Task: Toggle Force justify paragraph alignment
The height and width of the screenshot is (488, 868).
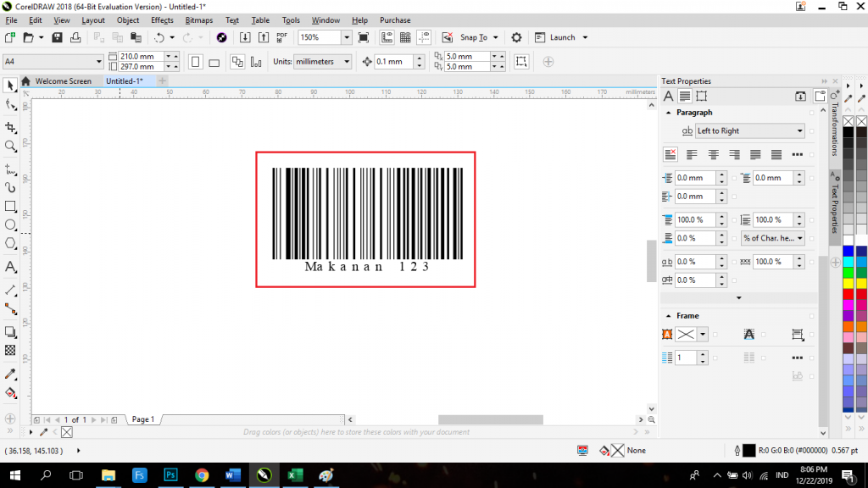Action: (776, 154)
